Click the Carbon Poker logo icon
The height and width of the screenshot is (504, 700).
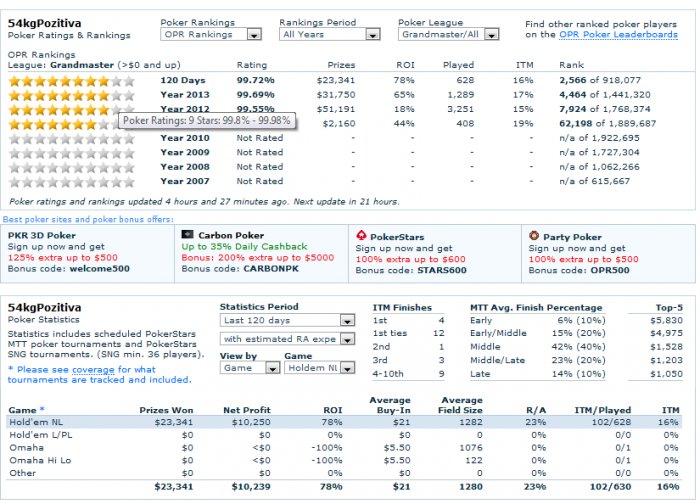pyautogui.click(x=188, y=234)
